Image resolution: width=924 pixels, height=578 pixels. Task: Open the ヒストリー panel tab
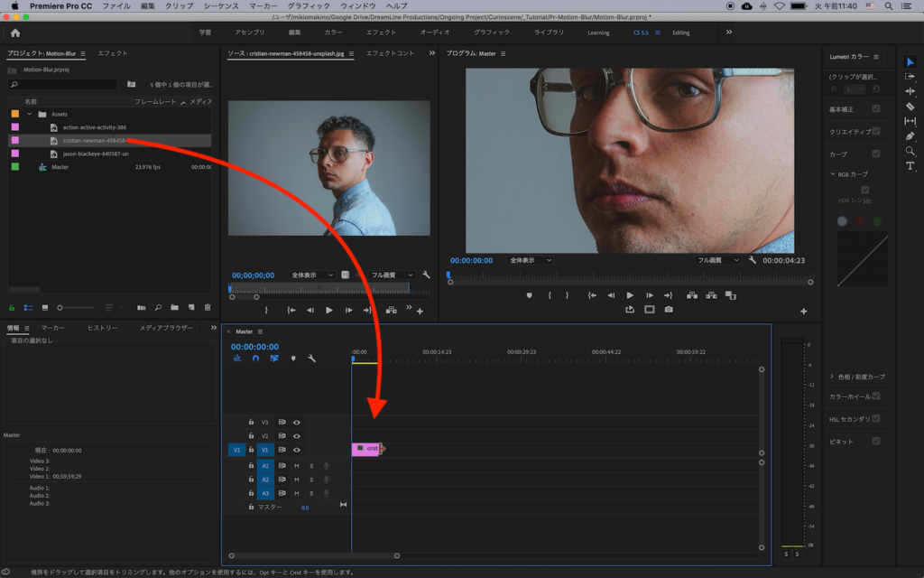pos(102,328)
